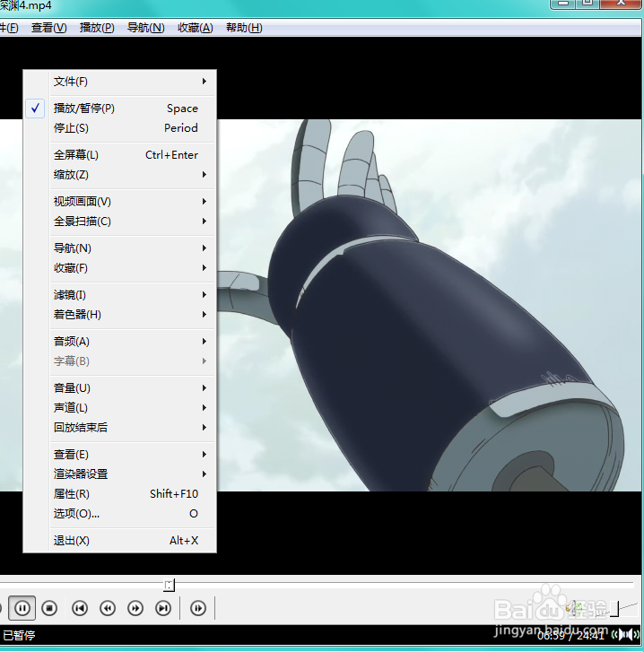
Task: Expand the 缩放(Z) submenu
Action: click(x=119, y=175)
